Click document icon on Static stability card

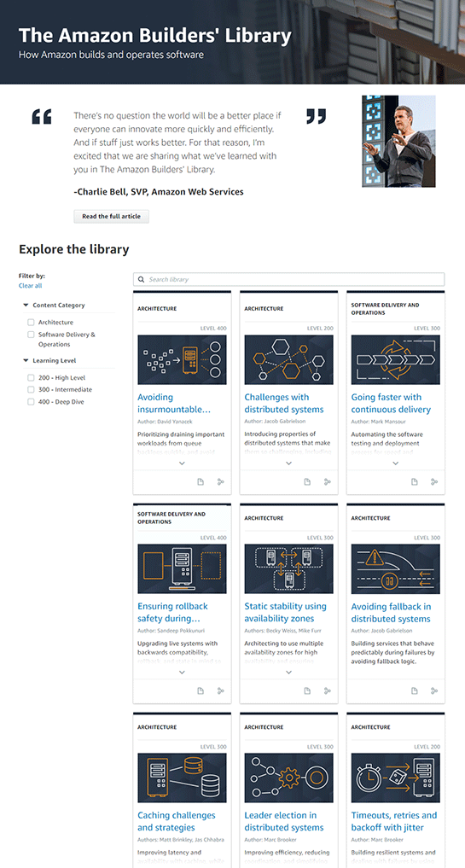click(x=307, y=690)
